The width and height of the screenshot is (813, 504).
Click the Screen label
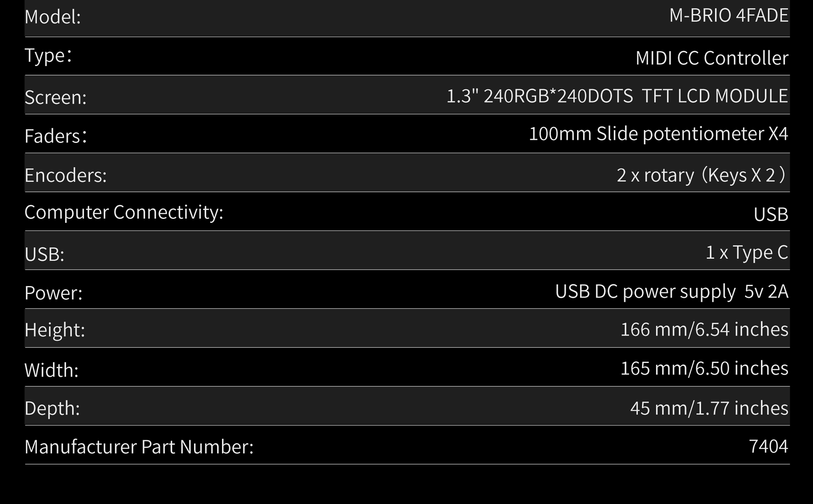coord(55,97)
